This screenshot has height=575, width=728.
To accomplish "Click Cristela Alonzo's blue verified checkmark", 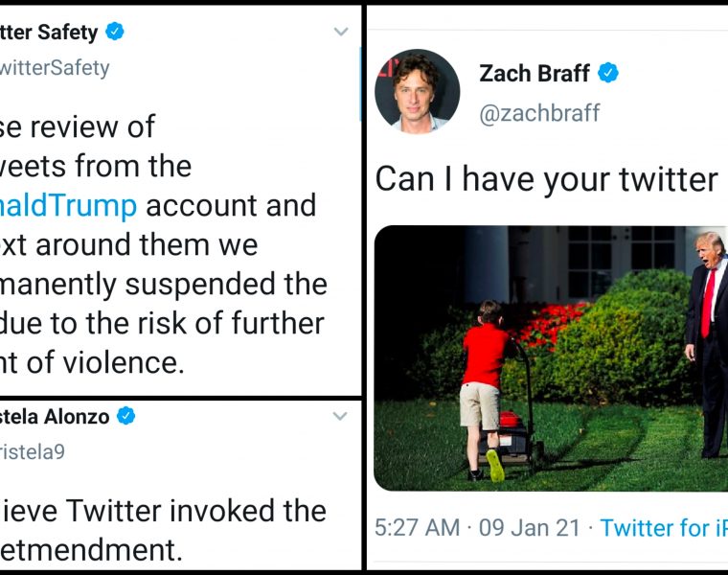I will click(x=125, y=416).
